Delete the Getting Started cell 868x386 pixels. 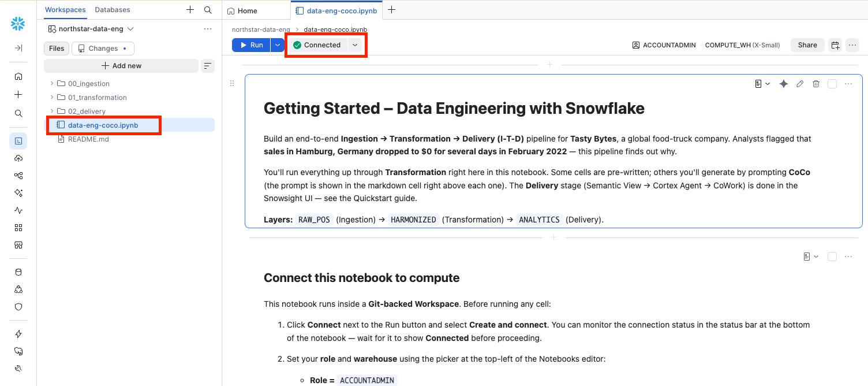[816, 84]
